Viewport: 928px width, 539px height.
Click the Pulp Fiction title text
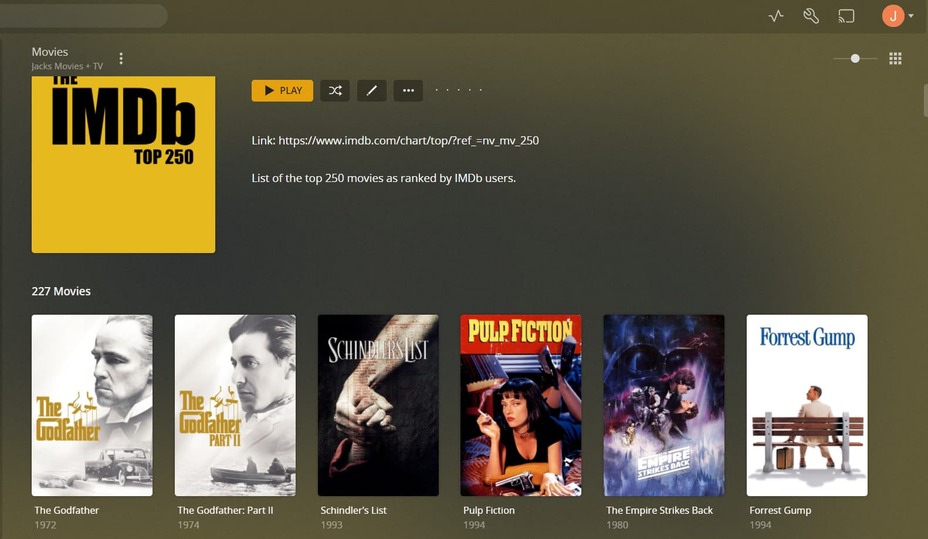489,510
